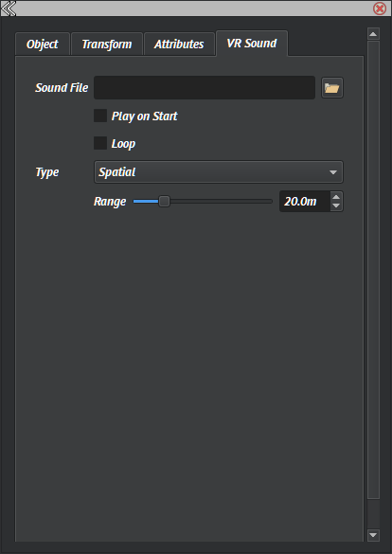392x554 pixels.
Task: Open the Transform tab
Action: pos(107,45)
